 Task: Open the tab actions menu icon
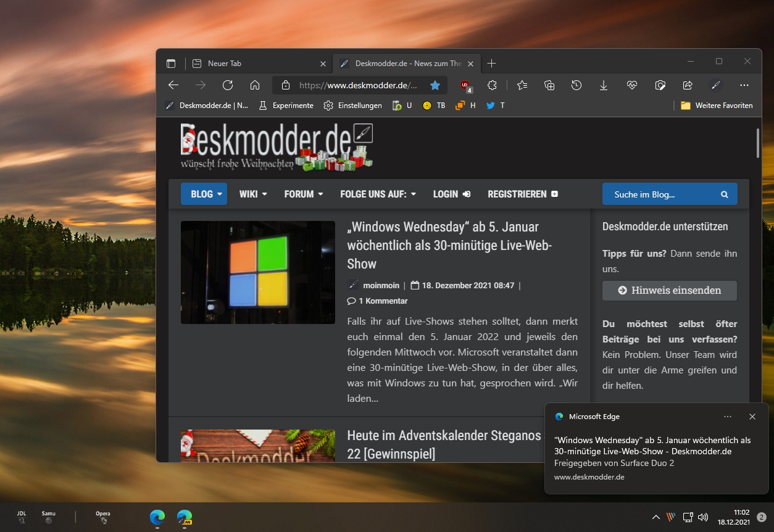(171, 64)
